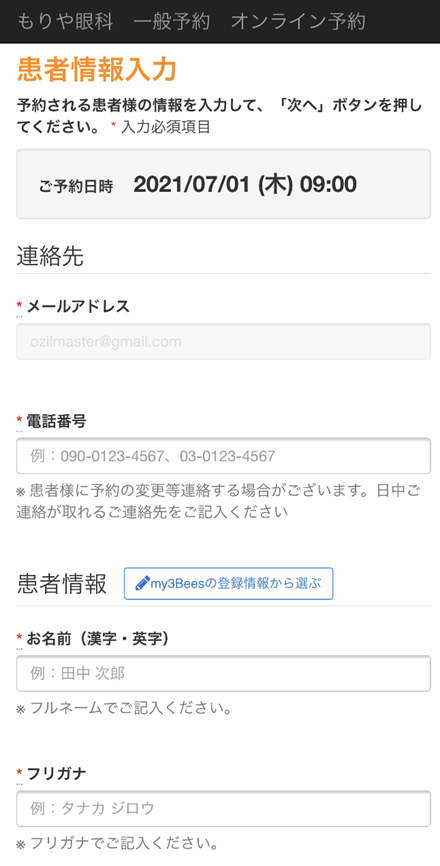Click the 連絡先 section heading
440x866 pixels.
point(50,256)
